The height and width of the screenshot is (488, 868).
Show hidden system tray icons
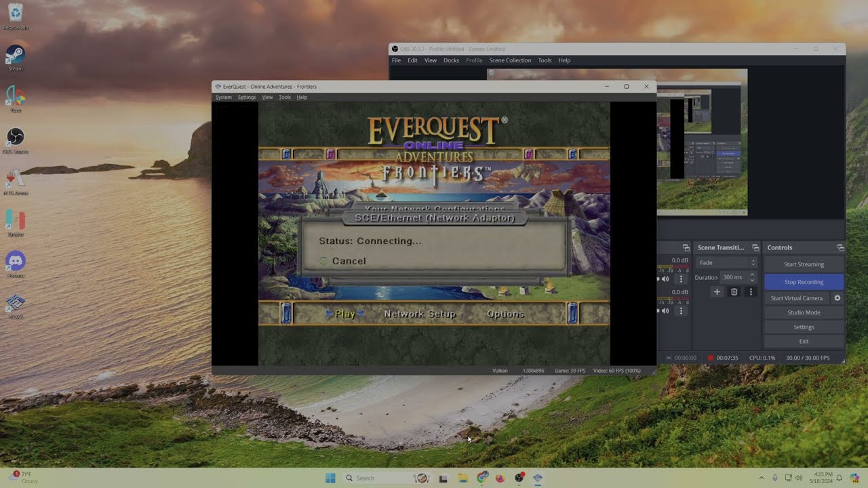pos(761,478)
